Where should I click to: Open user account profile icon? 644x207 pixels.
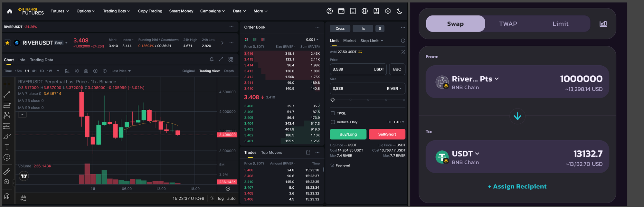(x=329, y=11)
